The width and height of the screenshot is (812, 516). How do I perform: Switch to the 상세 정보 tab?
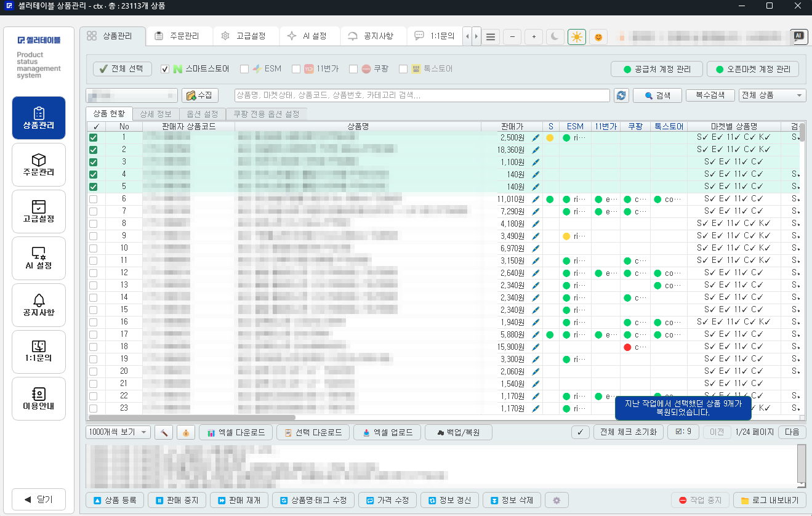156,114
